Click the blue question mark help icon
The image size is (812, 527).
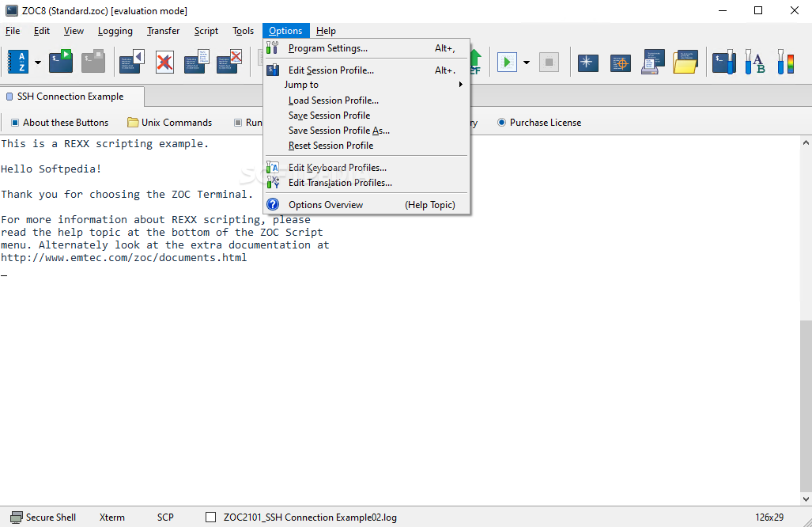click(x=273, y=205)
